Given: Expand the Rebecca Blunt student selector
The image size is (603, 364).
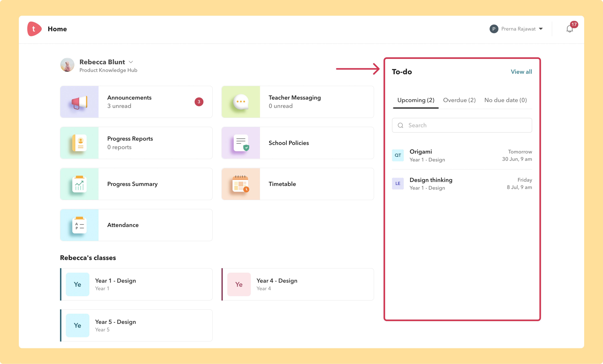Looking at the screenshot, I should point(131,62).
